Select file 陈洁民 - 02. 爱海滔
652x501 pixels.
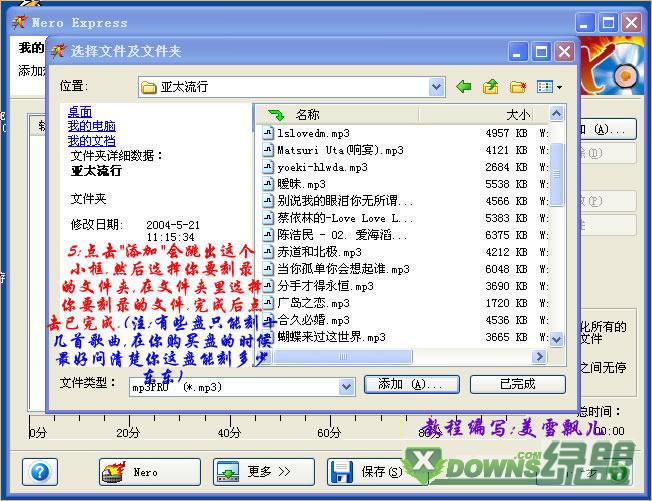point(342,235)
